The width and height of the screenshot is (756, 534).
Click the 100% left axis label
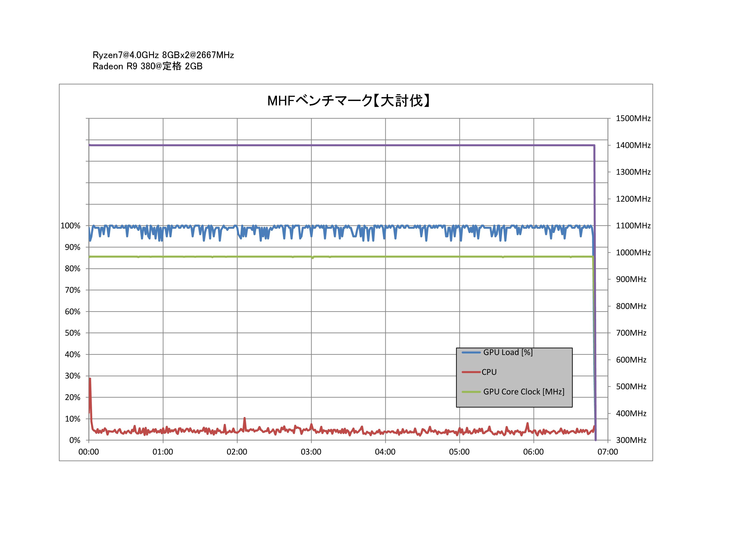click(70, 226)
